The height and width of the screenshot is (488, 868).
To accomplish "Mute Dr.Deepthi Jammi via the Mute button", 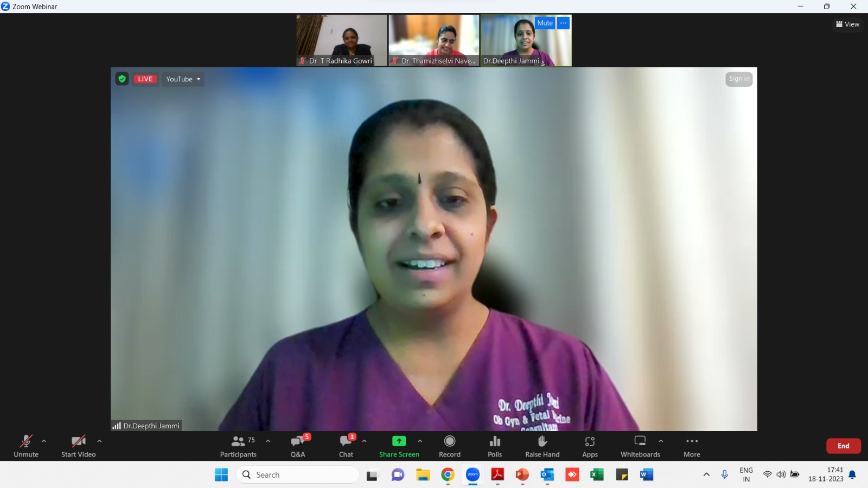I will pos(545,23).
